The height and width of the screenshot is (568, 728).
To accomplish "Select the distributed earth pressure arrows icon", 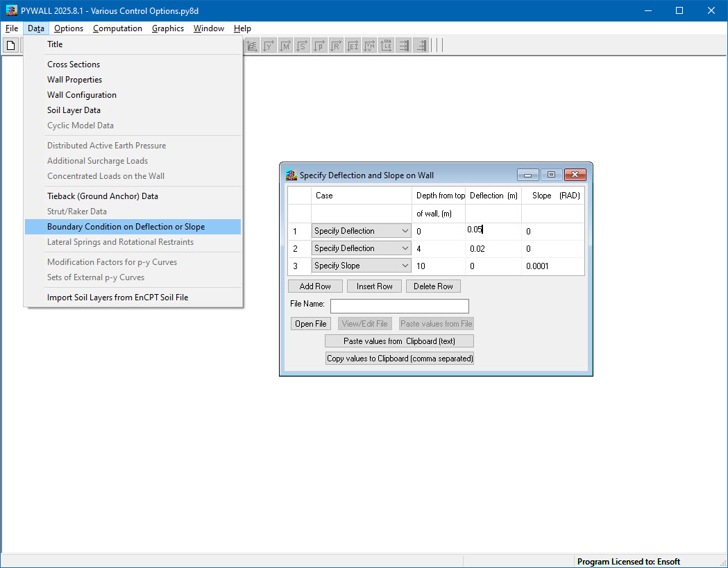I will [x=403, y=45].
